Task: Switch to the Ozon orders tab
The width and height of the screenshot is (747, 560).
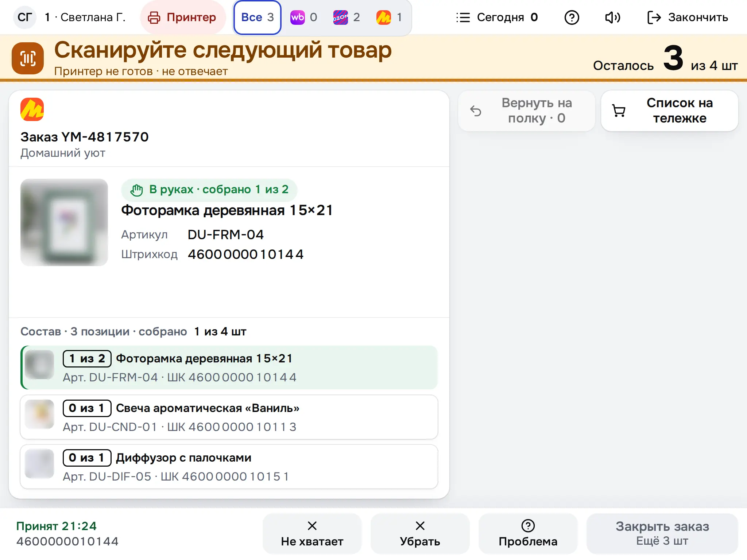Action: [347, 17]
